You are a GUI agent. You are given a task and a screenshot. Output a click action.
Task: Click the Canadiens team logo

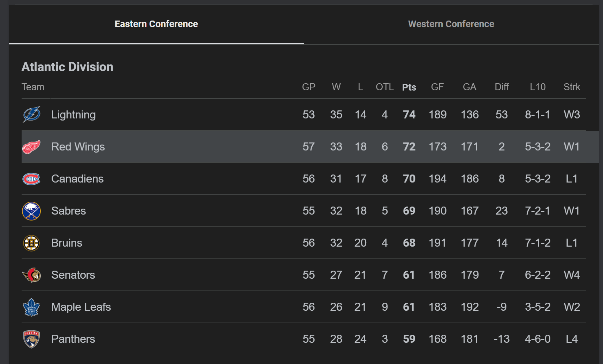pyautogui.click(x=31, y=179)
